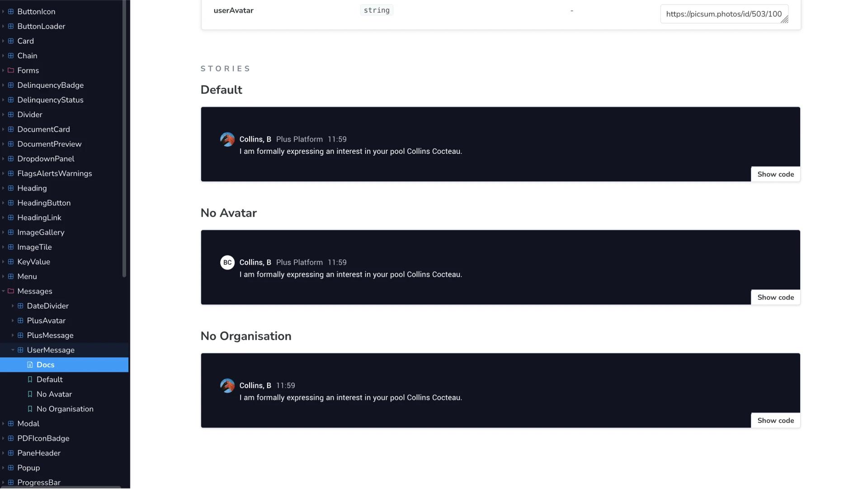Show code for the No Organisation story

[x=775, y=420]
